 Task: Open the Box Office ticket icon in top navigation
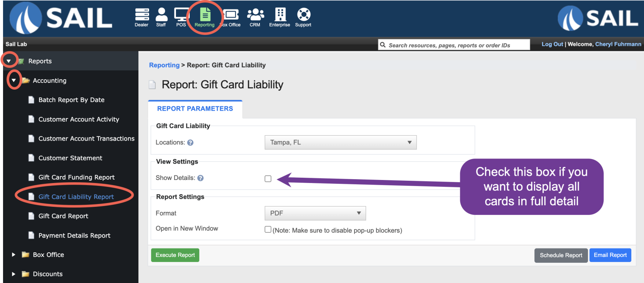pos(231,18)
